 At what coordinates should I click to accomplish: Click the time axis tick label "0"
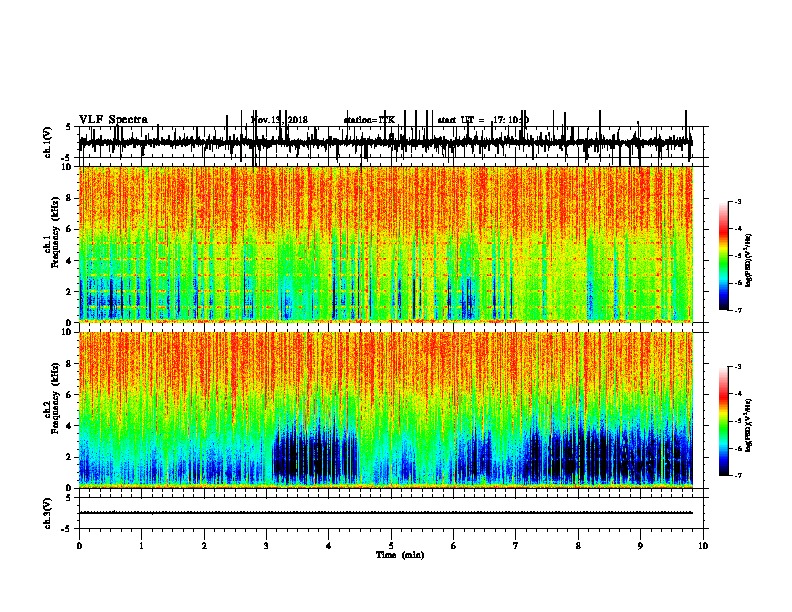[x=79, y=546]
